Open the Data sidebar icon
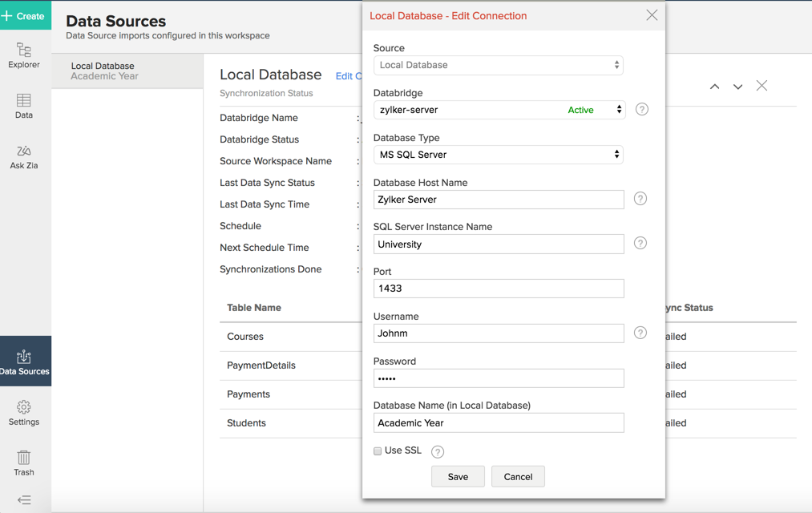The image size is (812, 513). coord(24,106)
